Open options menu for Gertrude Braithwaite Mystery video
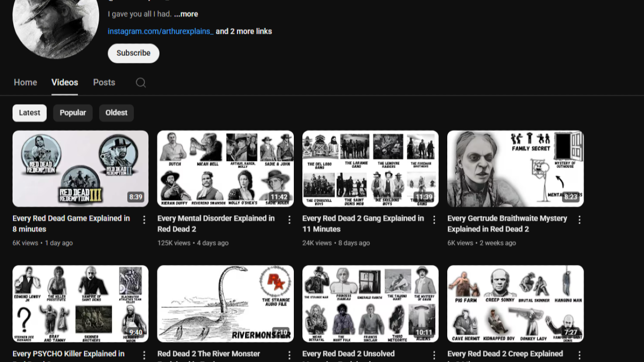644x362 pixels. coord(579,220)
